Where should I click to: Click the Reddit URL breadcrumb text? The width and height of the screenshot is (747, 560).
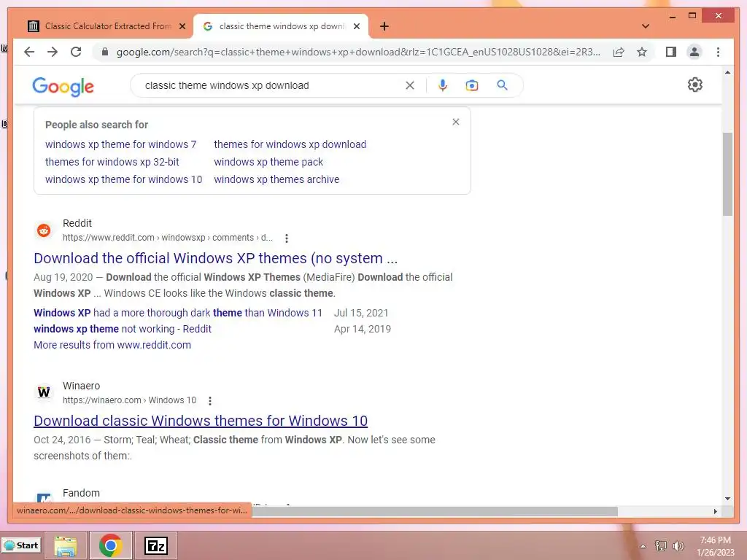point(168,238)
